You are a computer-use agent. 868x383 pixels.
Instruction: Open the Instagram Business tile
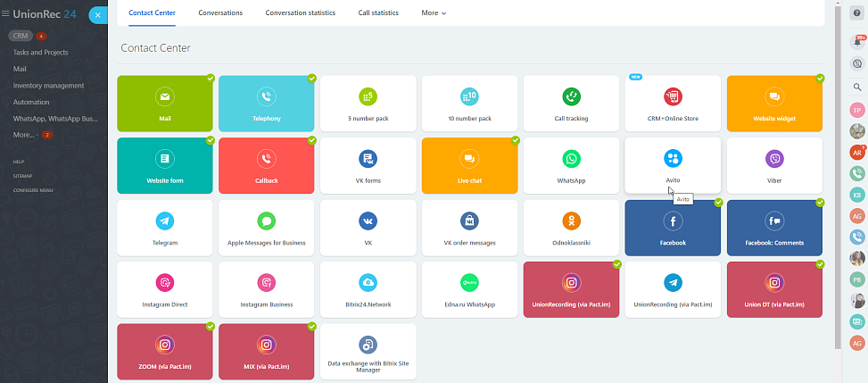tap(266, 290)
